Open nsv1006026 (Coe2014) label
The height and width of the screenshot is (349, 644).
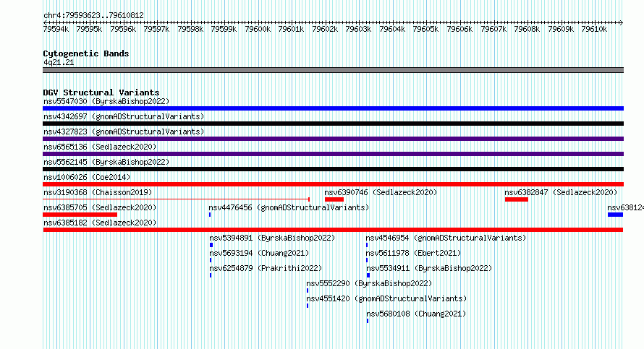[x=87, y=177]
